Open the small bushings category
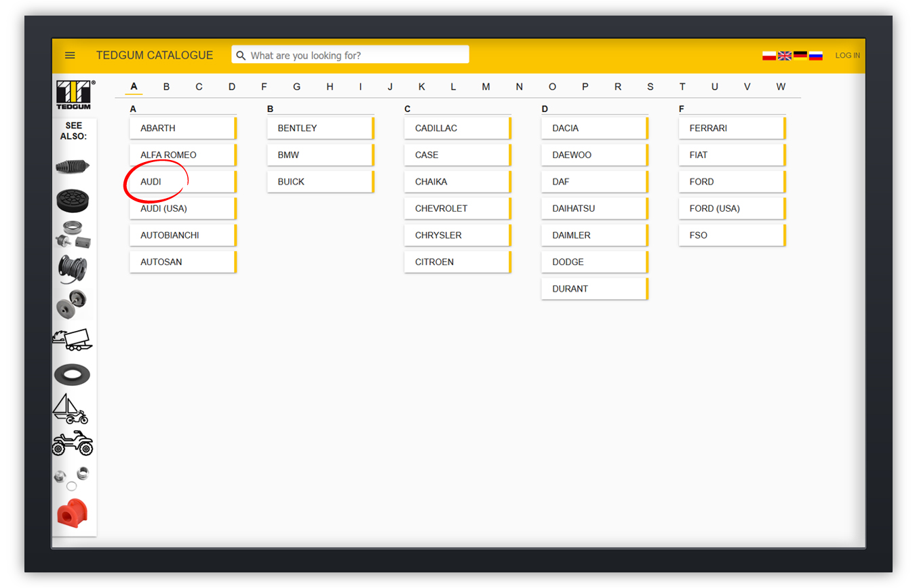Screen dimensions: 917x588 click(72, 477)
